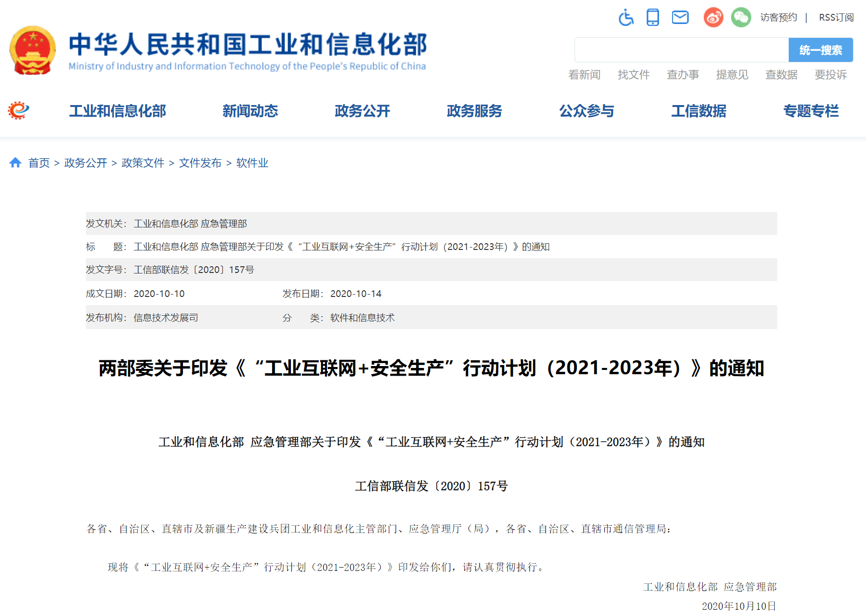
Task: Go to 专题专栏 in the navigation bar
Action: click(811, 111)
